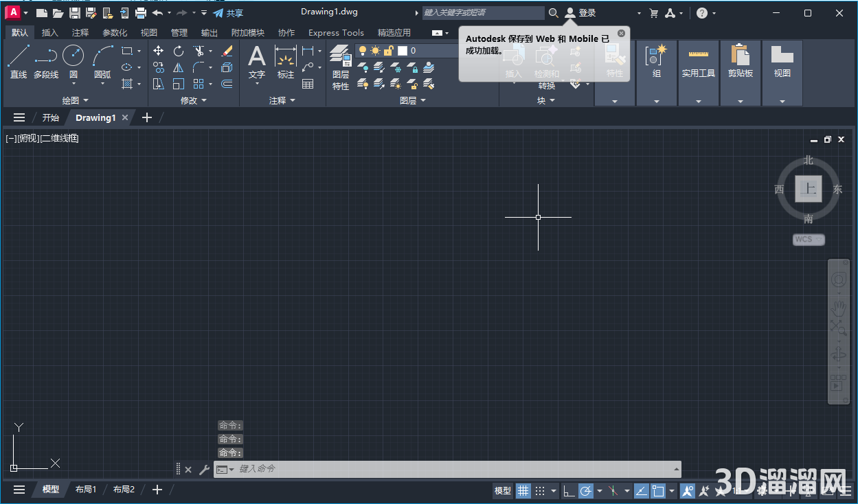Click the Sign in (登录) button
858x504 pixels.
[580, 13]
